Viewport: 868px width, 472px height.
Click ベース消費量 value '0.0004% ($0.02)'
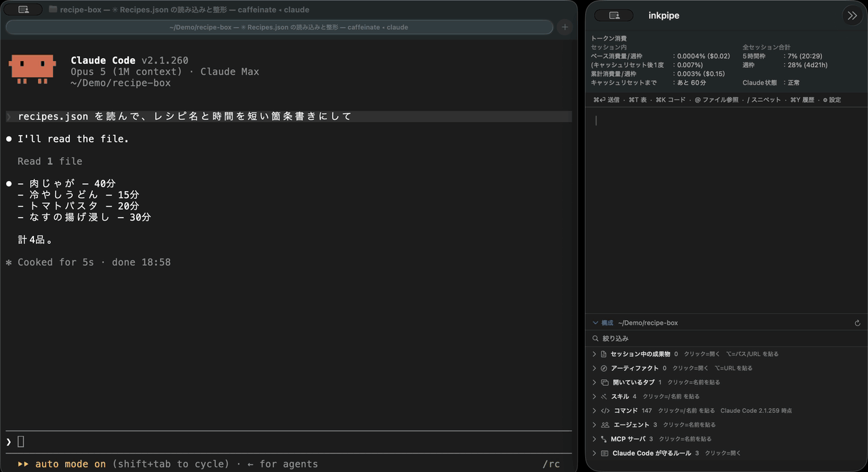coord(703,56)
